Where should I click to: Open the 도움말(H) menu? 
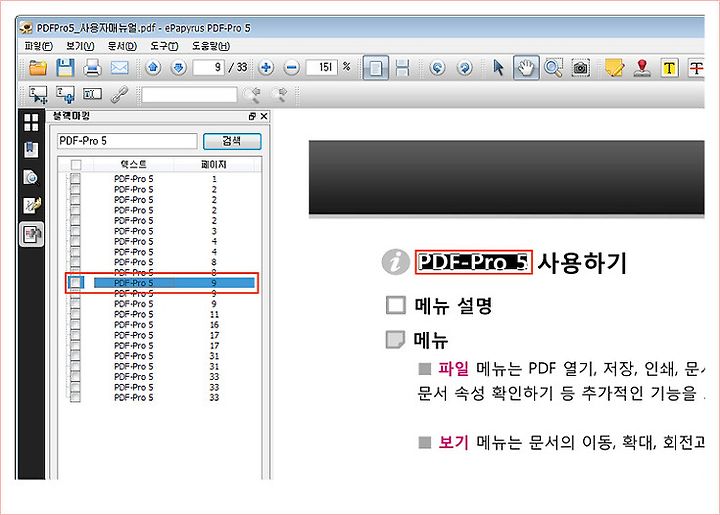click(x=210, y=46)
